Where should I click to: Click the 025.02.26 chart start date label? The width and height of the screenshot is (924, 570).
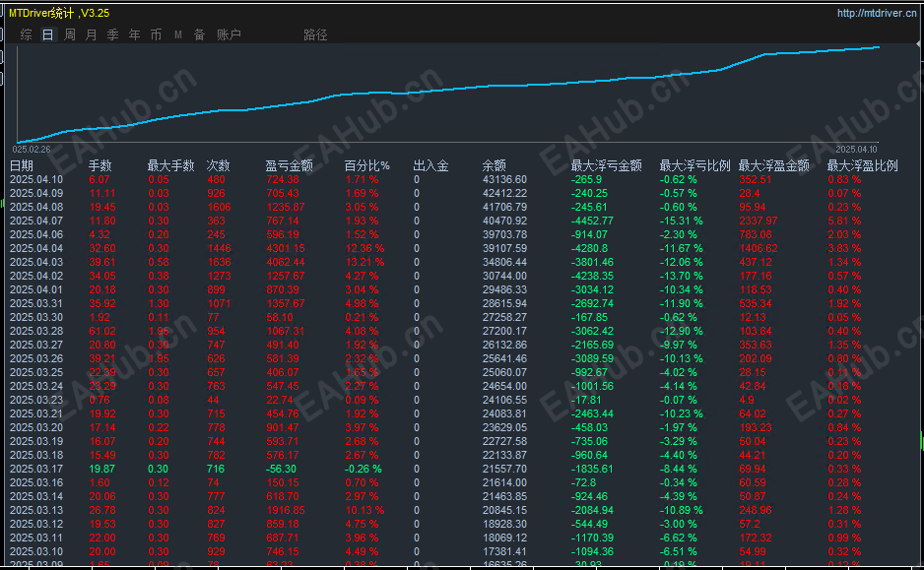(x=32, y=150)
